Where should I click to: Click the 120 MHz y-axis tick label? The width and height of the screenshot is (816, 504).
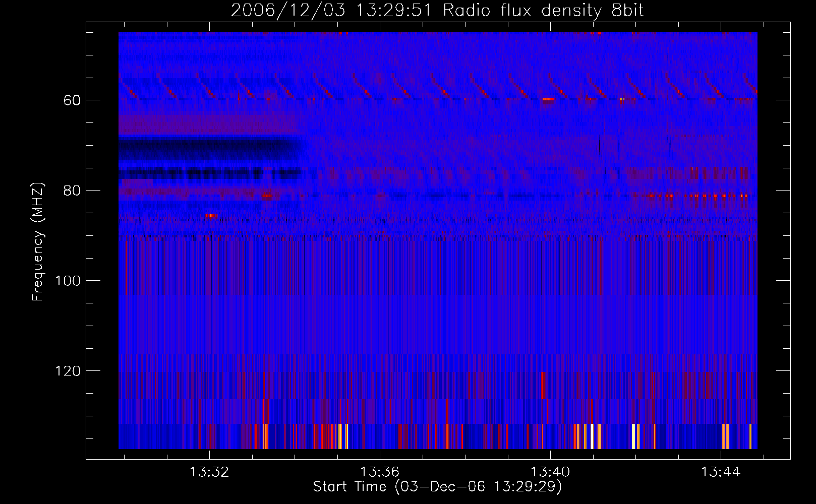point(68,371)
